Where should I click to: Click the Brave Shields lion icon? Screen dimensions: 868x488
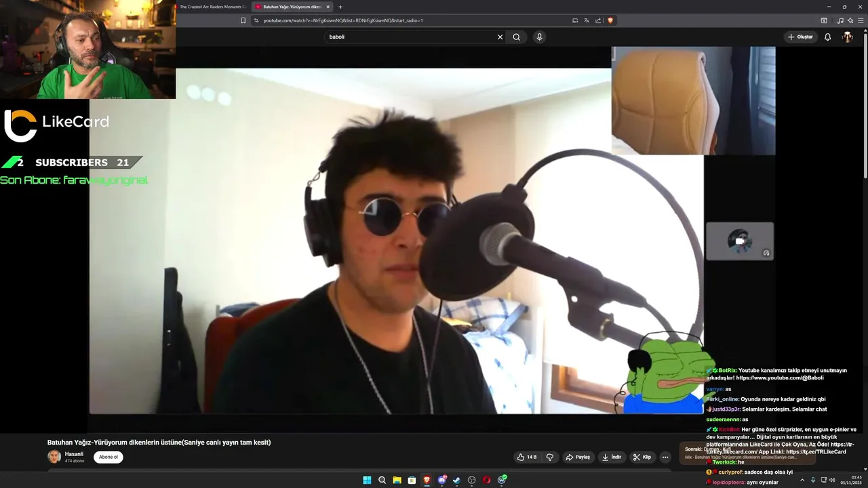(610, 20)
